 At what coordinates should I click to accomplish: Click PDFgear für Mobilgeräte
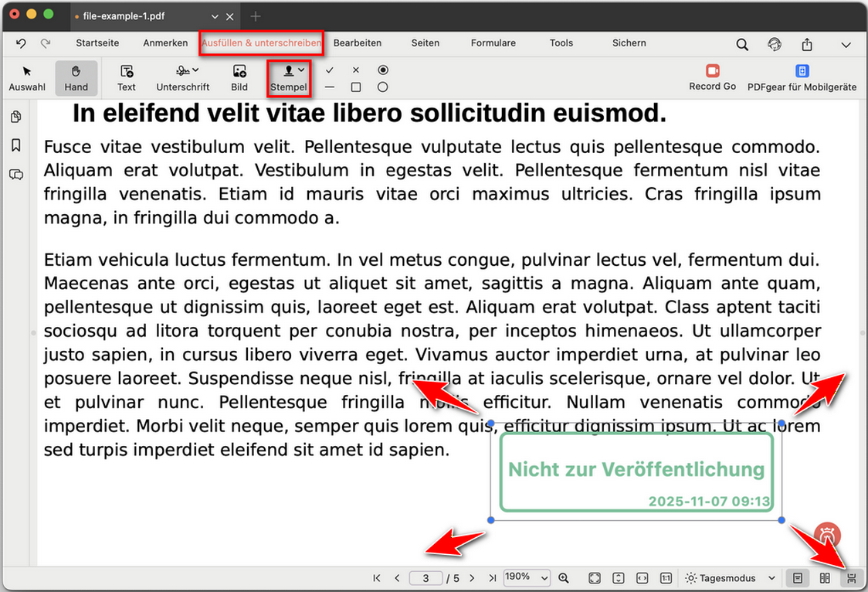pos(802,77)
